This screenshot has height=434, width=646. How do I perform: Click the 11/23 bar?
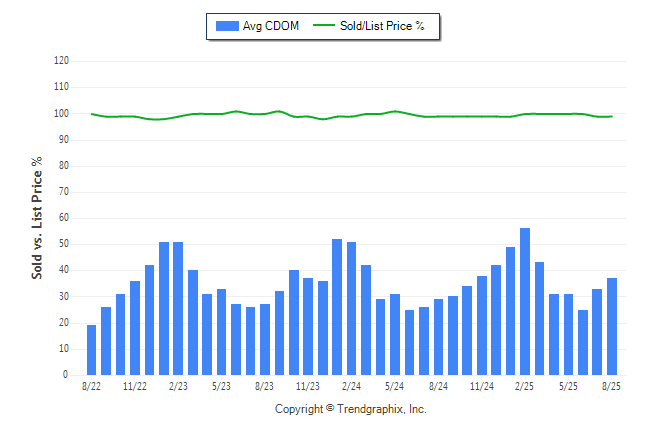click(308, 326)
